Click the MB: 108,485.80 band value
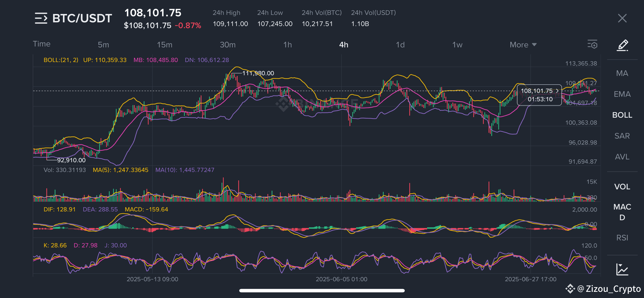The width and height of the screenshot is (644, 298). point(156,60)
